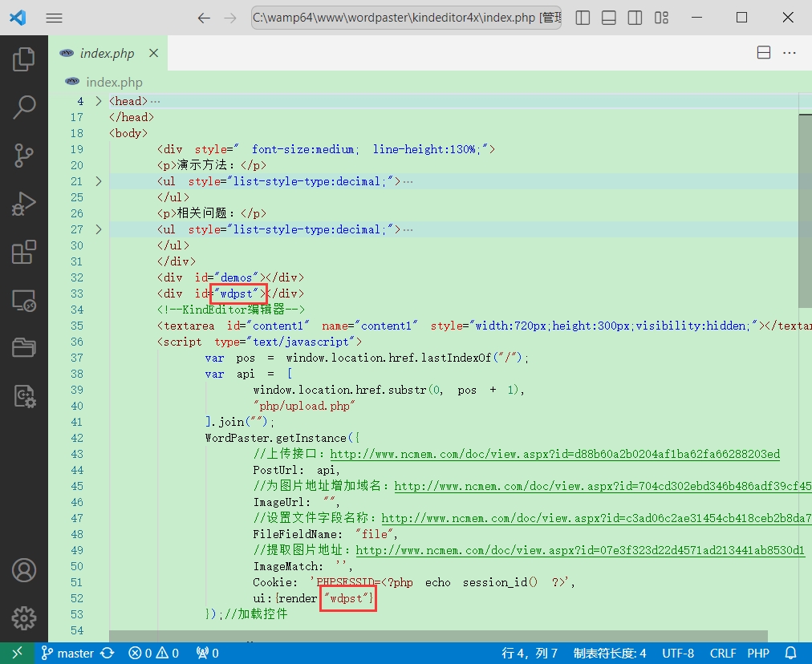Toggle the primary side bar layout button
This screenshot has width=812, height=664.
point(583,18)
